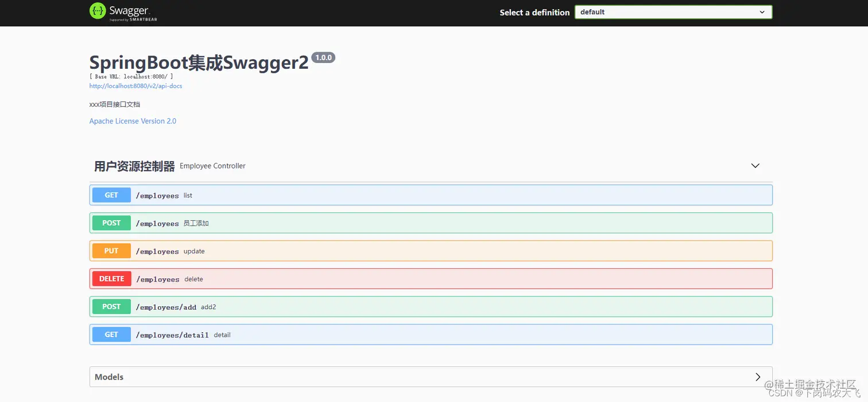This screenshot has width=868, height=402.
Task: Click the Models heading text
Action: pos(109,377)
